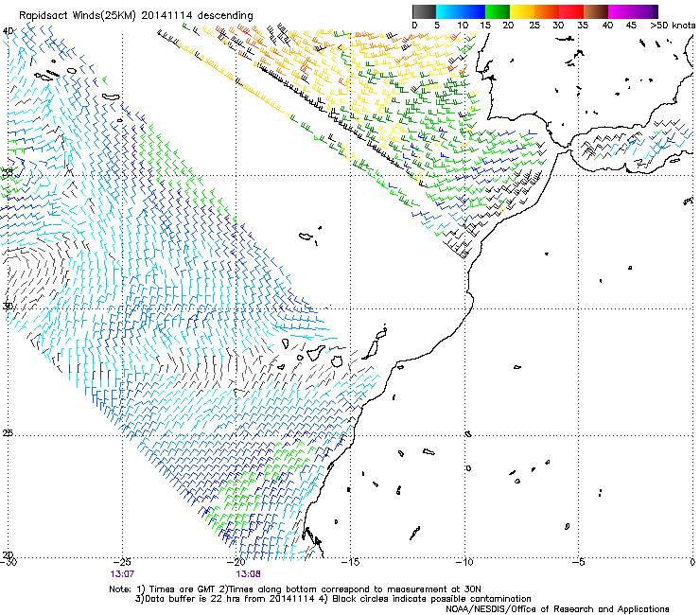700x615 pixels.
Task: Click the '20' latitude label at bottom left
Action: click(x=8, y=555)
